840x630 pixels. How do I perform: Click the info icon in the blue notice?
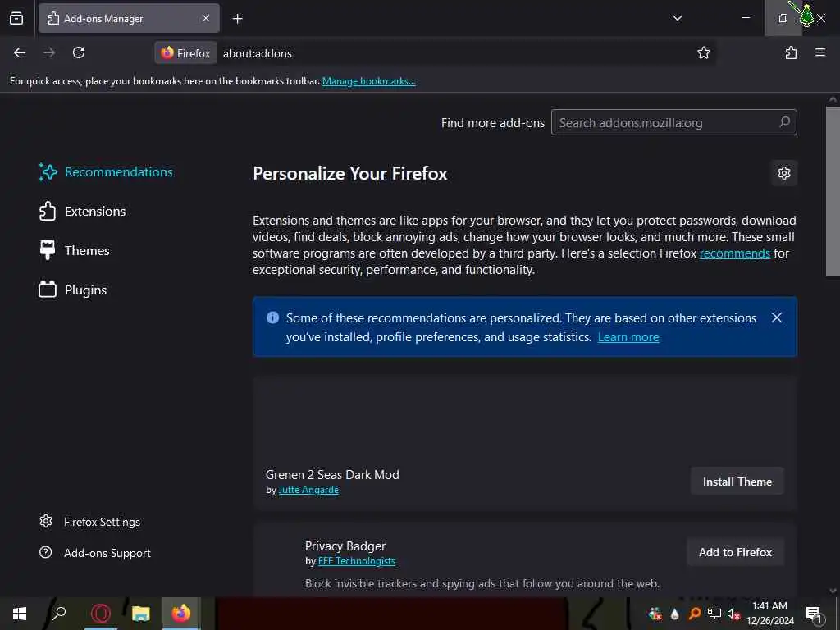[x=272, y=317]
